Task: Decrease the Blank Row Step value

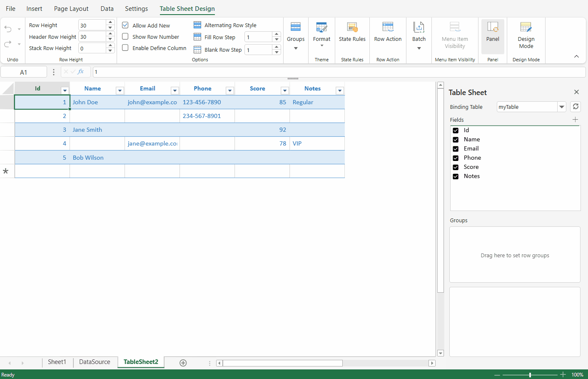Action: pyautogui.click(x=277, y=52)
